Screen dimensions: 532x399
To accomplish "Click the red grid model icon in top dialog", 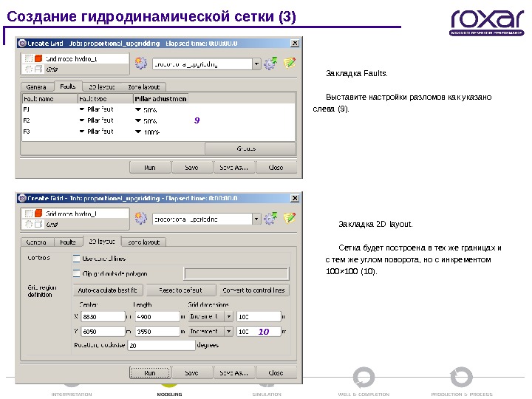I will 38,58.
